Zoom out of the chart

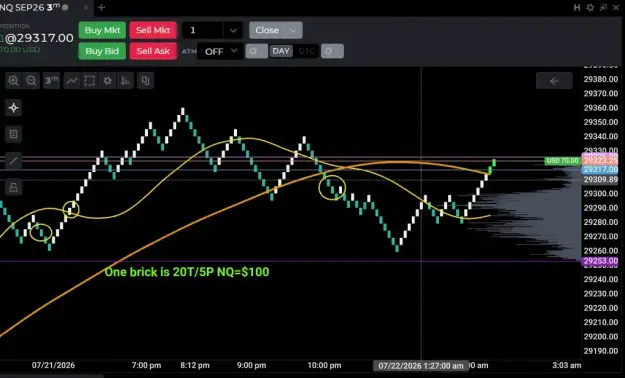click(x=31, y=81)
